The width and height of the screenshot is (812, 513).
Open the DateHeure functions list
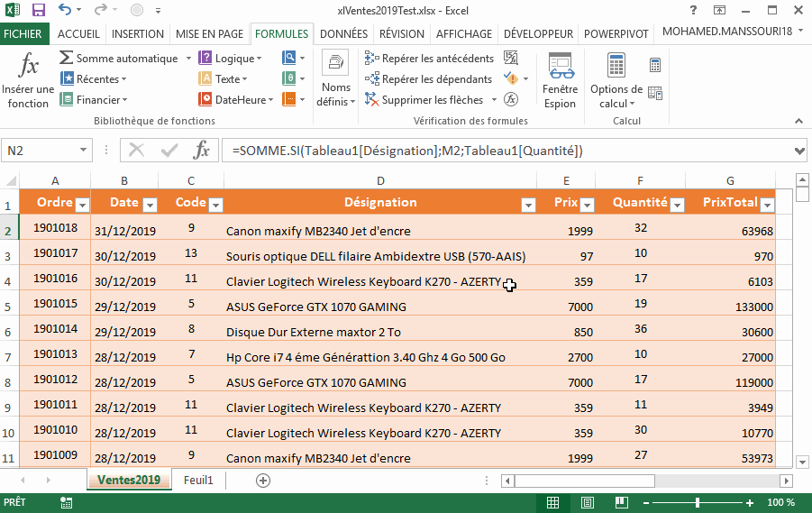pos(236,99)
